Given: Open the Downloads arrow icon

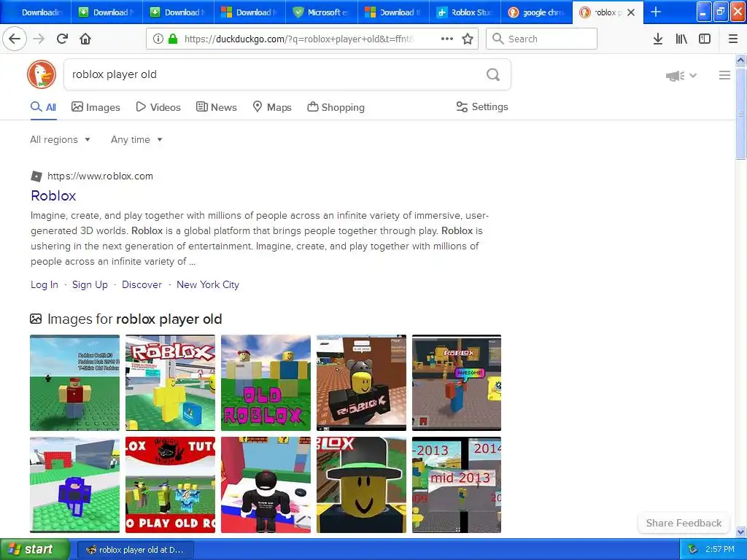Looking at the screenshot, I should point(658,39).
